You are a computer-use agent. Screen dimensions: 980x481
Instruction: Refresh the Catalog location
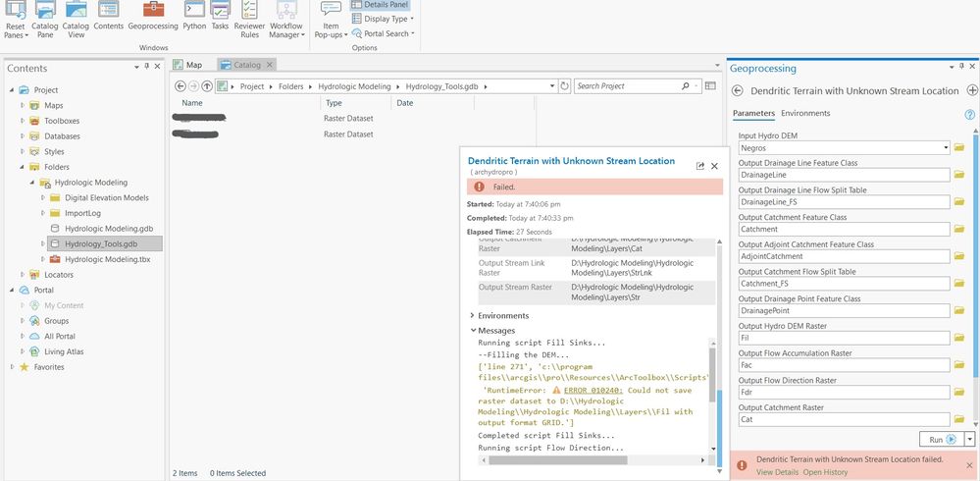565,86
